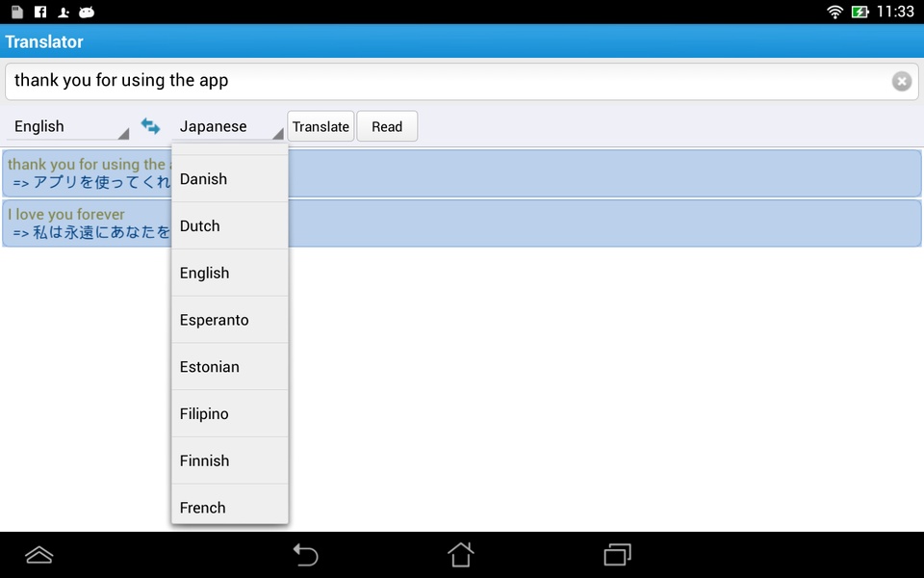Choose Esperanto in the language list
Viewport: 924px width, 578px height.
pos(230,320)
